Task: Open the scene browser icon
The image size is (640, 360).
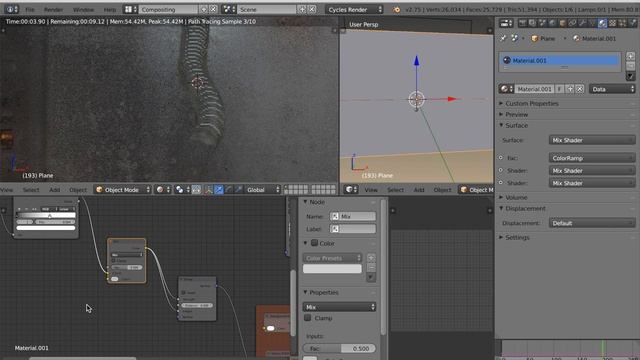Action: coord(229,9)
